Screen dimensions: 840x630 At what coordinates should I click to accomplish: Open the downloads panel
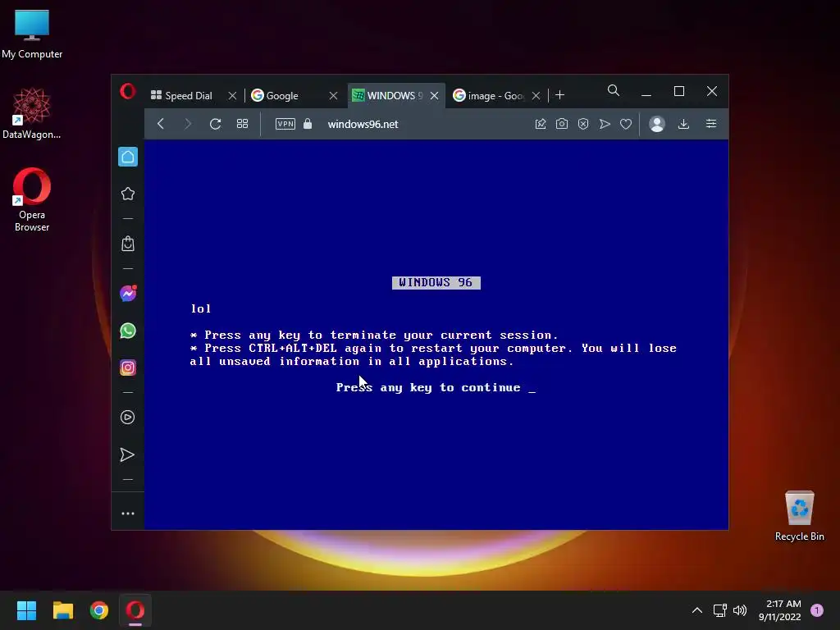tap(683, 124)
